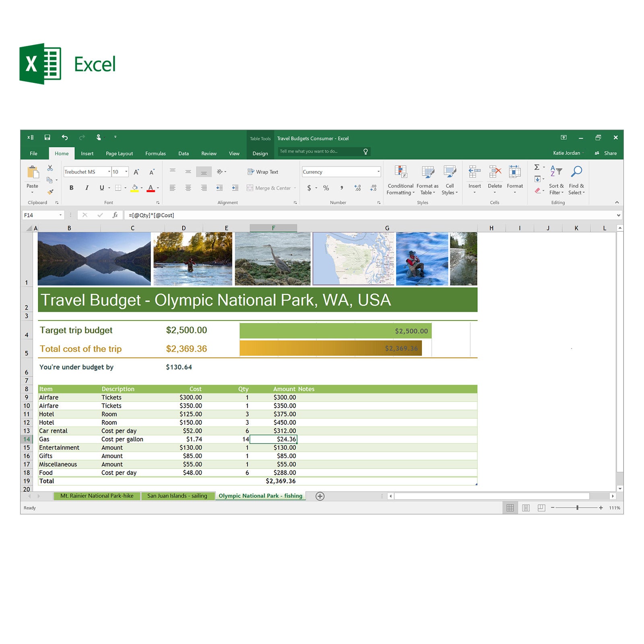Click Katie Jordan account name
644x644 pixels.
click(566, 153)
